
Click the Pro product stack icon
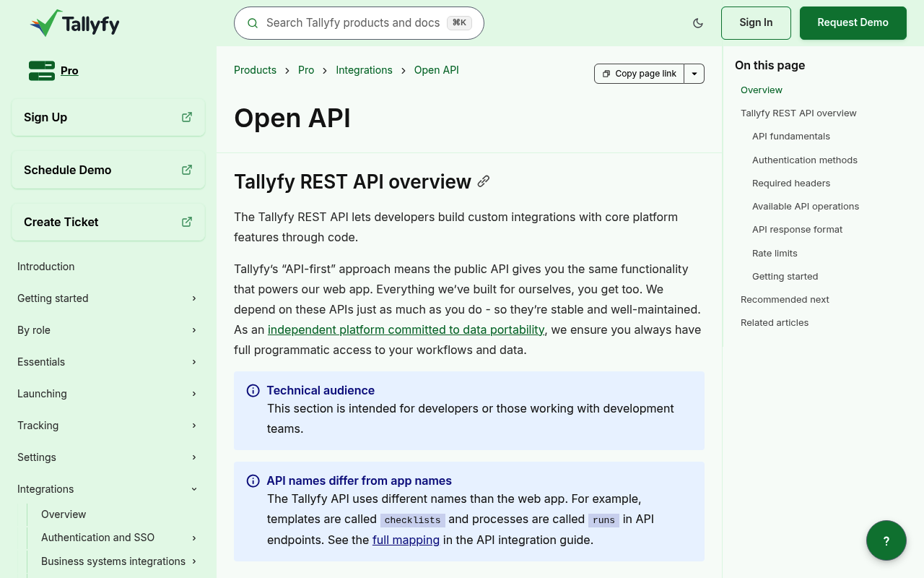coord(42,71)
